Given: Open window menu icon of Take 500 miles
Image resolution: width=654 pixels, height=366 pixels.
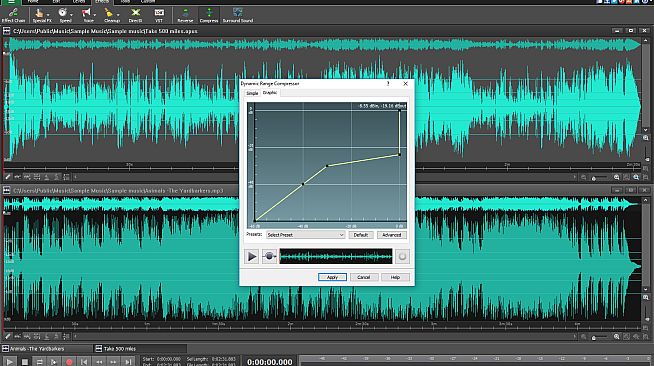Looking at the screenshot, I should coord(7,31).
